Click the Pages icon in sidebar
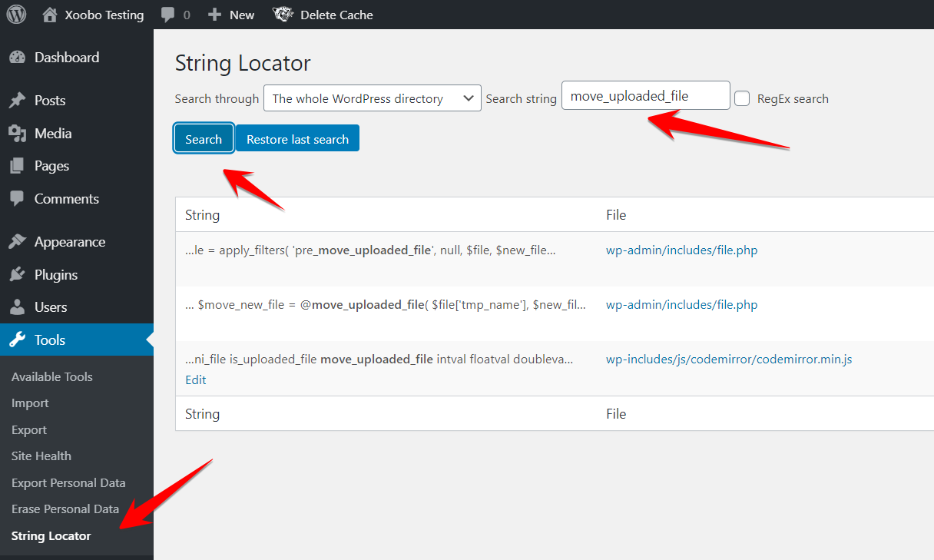This screenshot has width=934, height=560. point(17,166)
